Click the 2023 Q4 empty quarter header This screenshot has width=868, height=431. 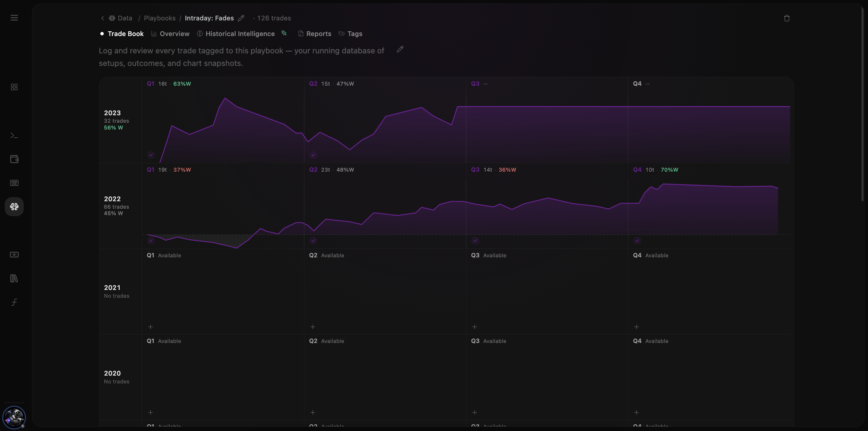click(641, 84)
